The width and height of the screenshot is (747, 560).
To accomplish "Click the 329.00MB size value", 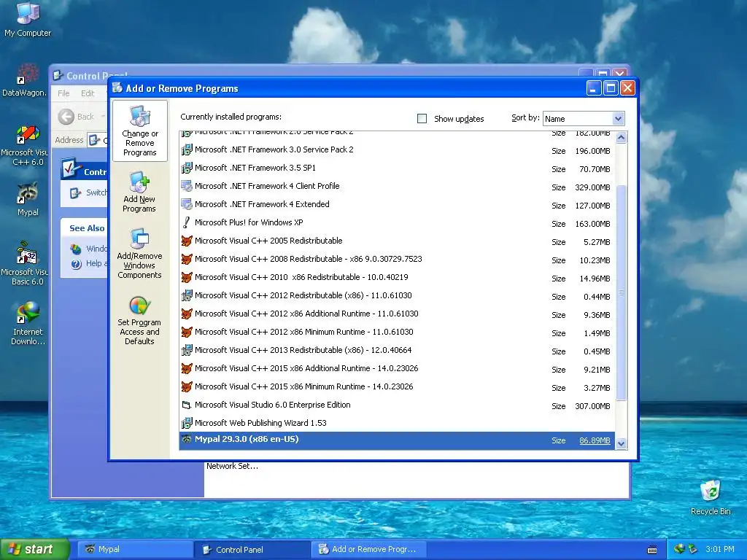I will click(592, 187).
